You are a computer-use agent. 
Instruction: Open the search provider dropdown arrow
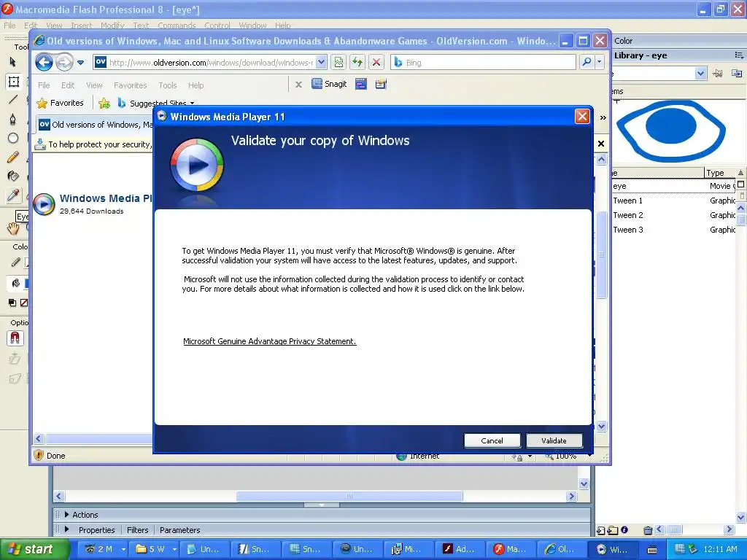(600, 62)
